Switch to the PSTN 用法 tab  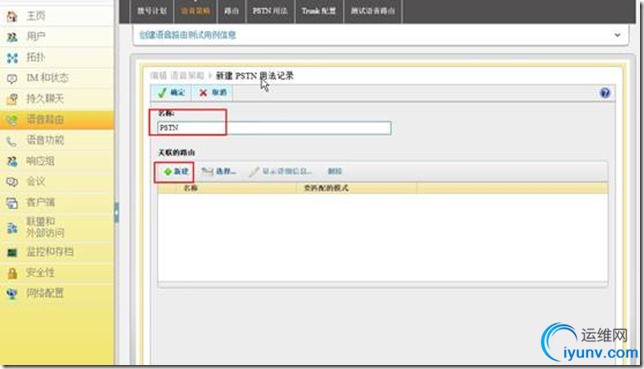(270, 11)
